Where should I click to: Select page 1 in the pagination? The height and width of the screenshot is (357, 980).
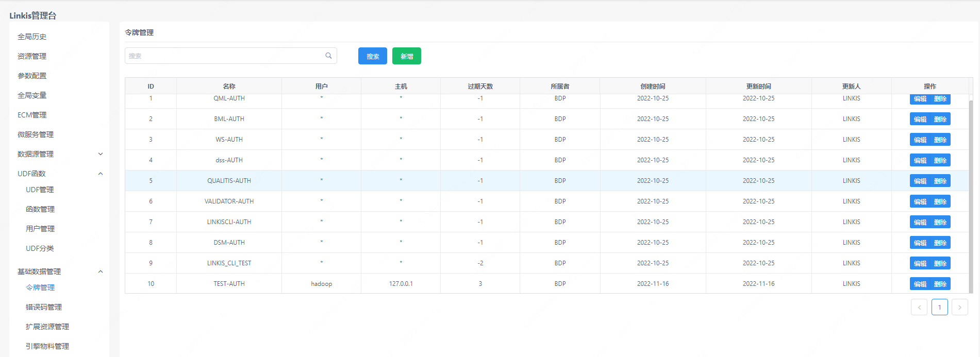pos(939,307)
